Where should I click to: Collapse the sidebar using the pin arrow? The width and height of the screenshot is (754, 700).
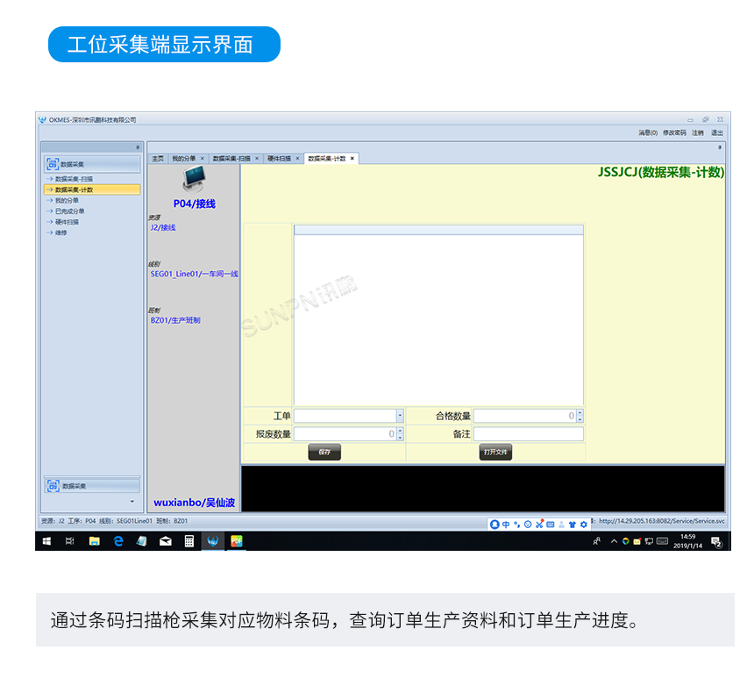[x=137, y=145]
